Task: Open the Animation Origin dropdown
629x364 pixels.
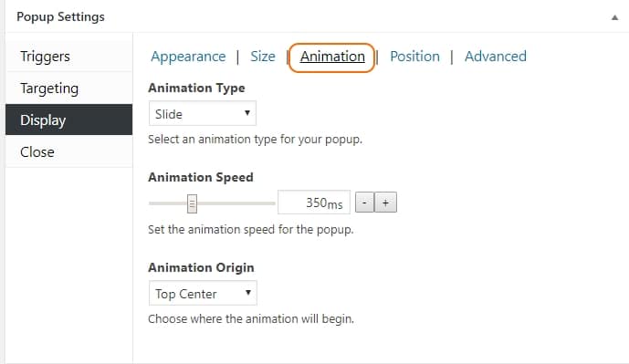Action: click(x=203, y=293)
